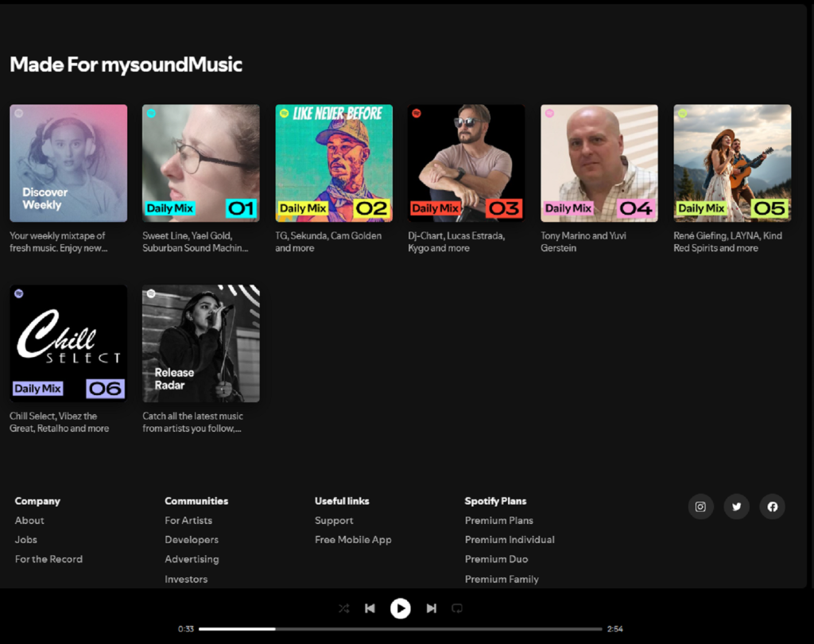Click the About footer link

(x=29, y=521)
